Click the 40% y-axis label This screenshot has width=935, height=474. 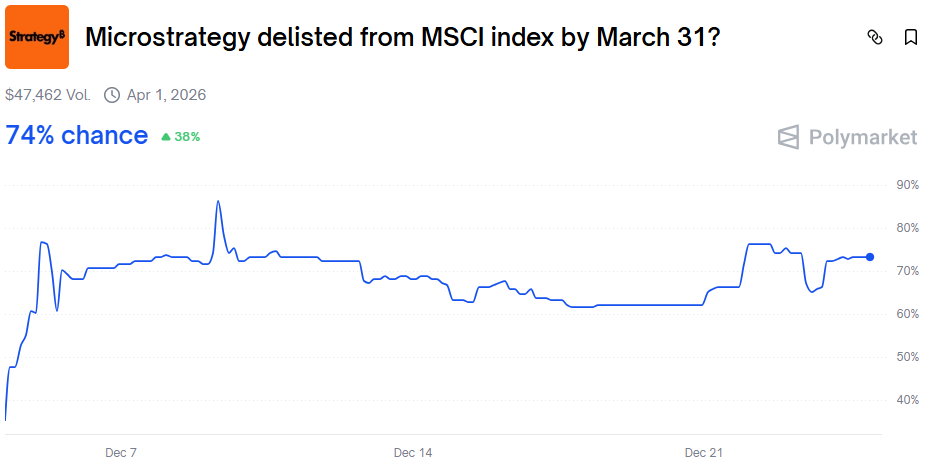(907, 400)
